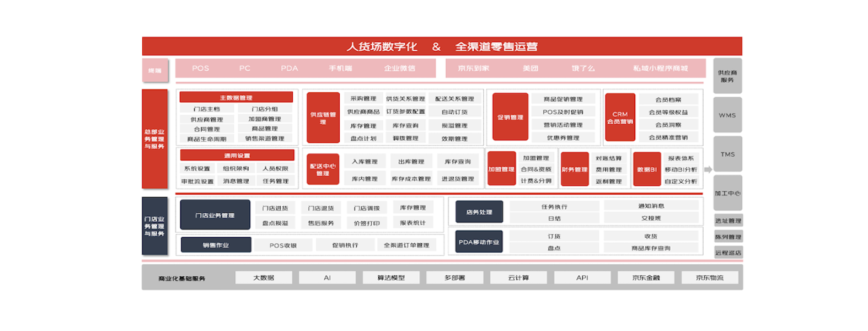Screen dimensions: 868x331
Task: Select the 数据BI red block
Action: pos(647,169)
